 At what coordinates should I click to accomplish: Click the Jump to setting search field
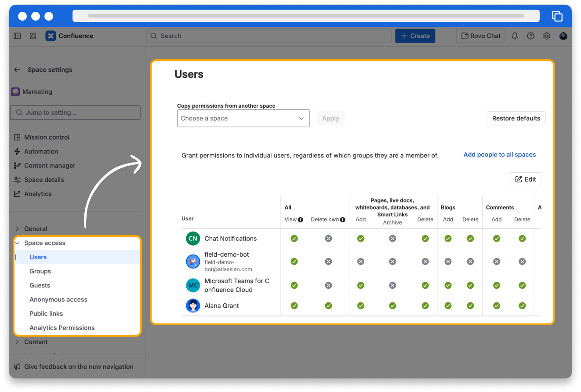coord(75,113)
